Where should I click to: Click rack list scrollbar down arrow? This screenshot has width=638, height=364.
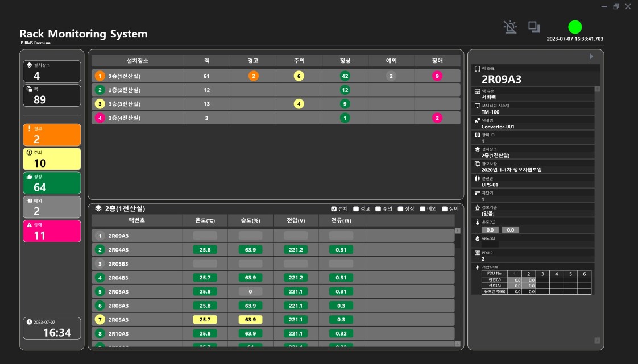pyautogui.click(x=457, y=344)
